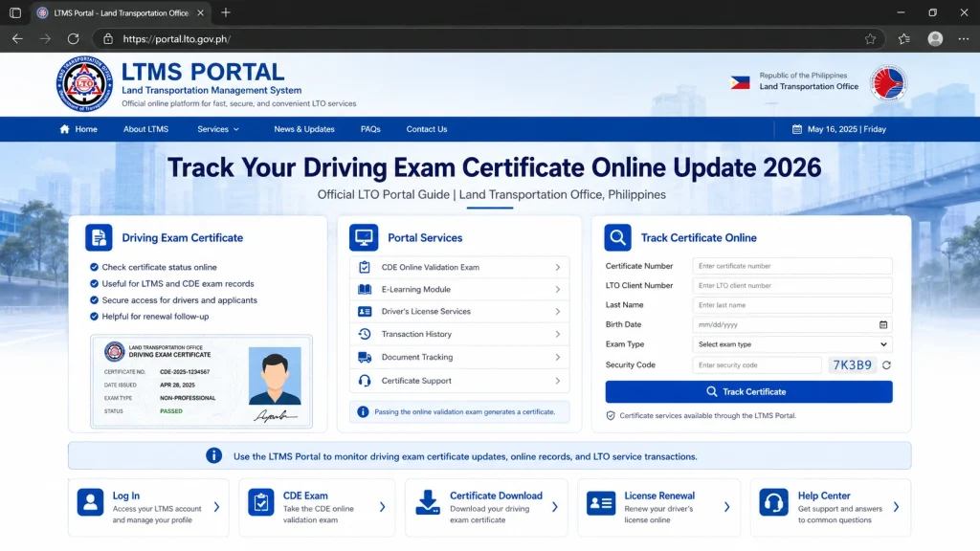
Task: Click the 7K3B9 captcha code
Action: (x=852, y=364)
